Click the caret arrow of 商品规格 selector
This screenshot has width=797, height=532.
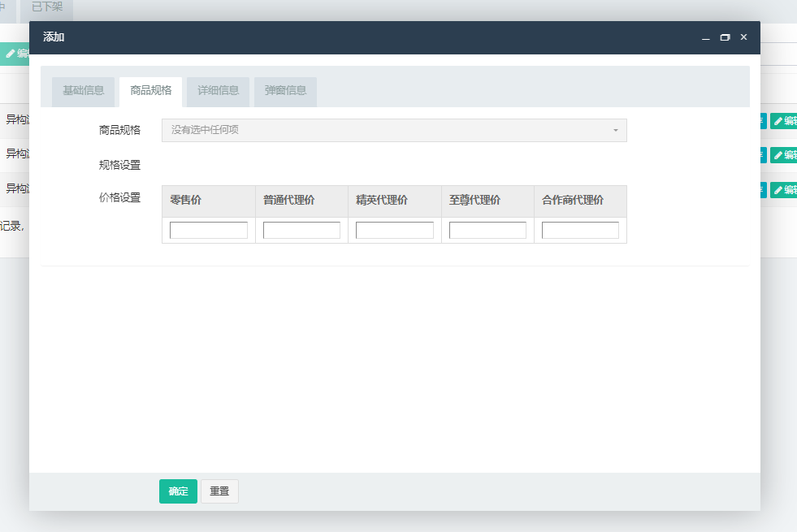pyautogui.click(x=615, y=131)
